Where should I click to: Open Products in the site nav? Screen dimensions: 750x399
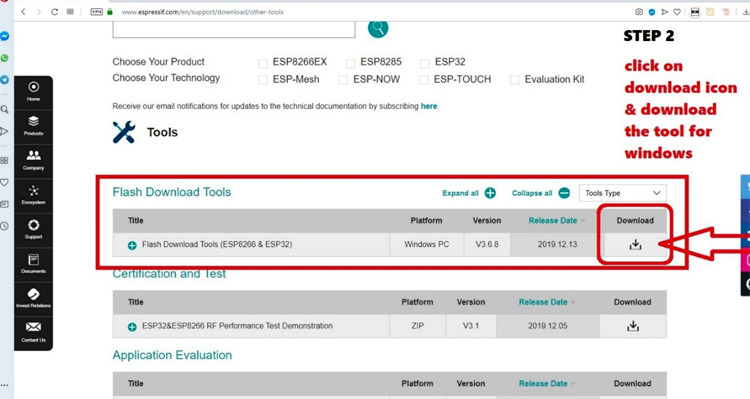33,126
